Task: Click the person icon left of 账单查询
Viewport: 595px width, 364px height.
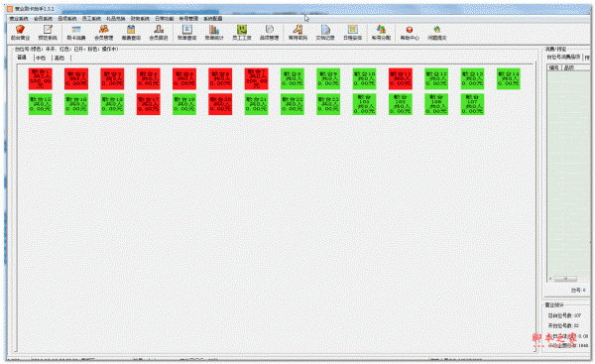Action: click(159, 33)
